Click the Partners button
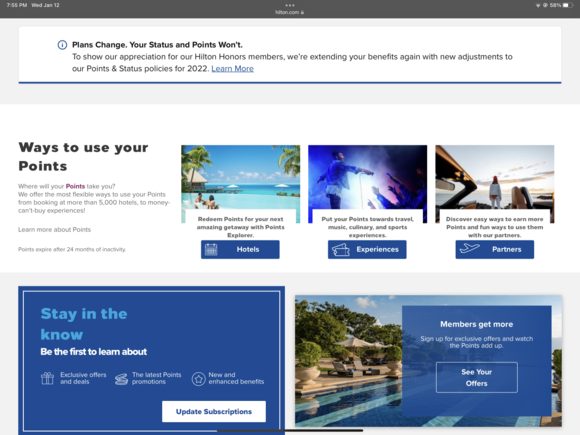The width and height of the screenshot is (580, 435). 495,249
